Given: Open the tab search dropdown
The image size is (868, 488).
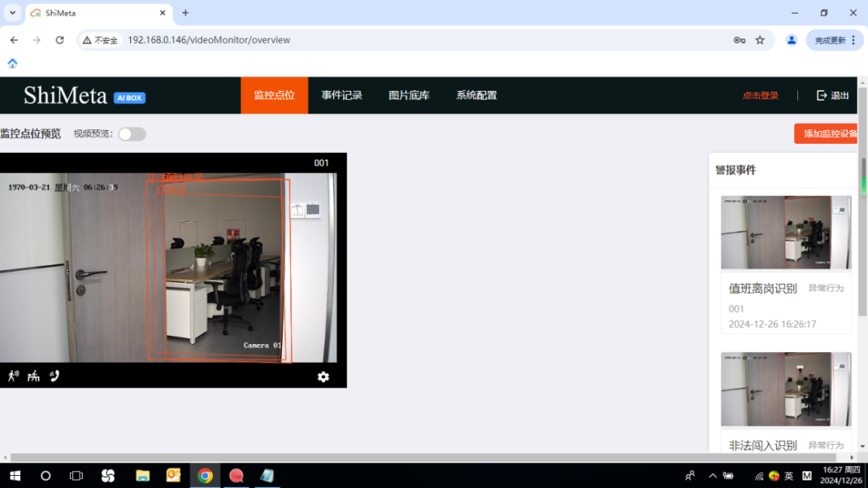Looking at the screenshot, I should (12, 13).
